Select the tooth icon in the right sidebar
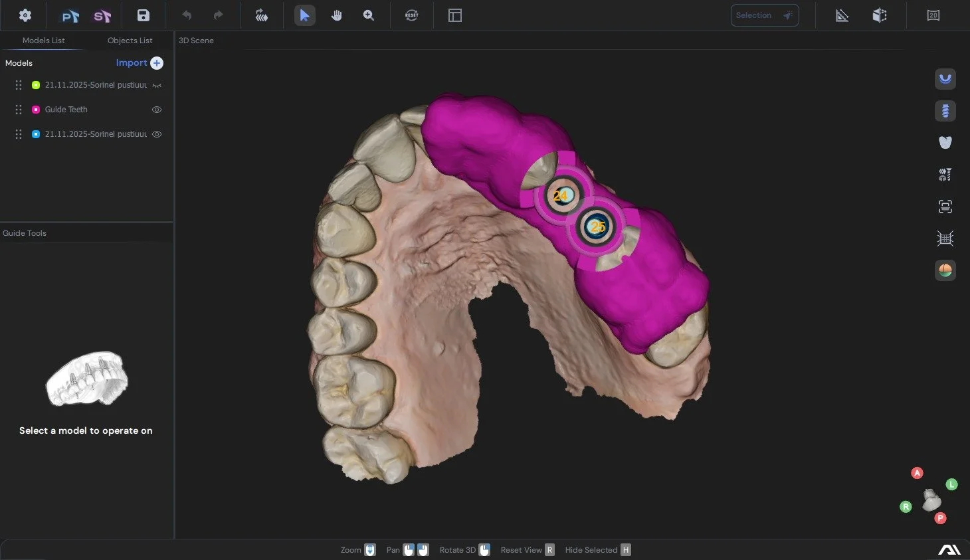Image resolution: width=970 pixels, height=560 pixels. coord(945,142)
